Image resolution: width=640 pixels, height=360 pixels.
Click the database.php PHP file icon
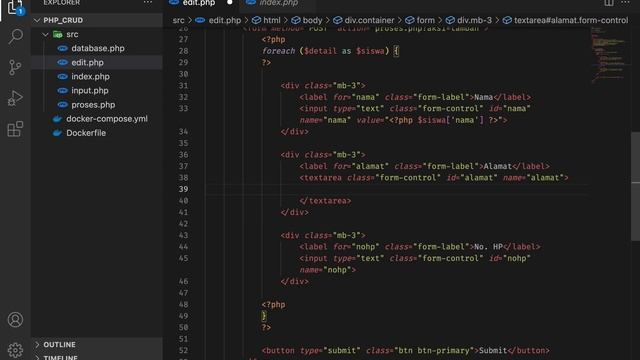pos(62,48)
